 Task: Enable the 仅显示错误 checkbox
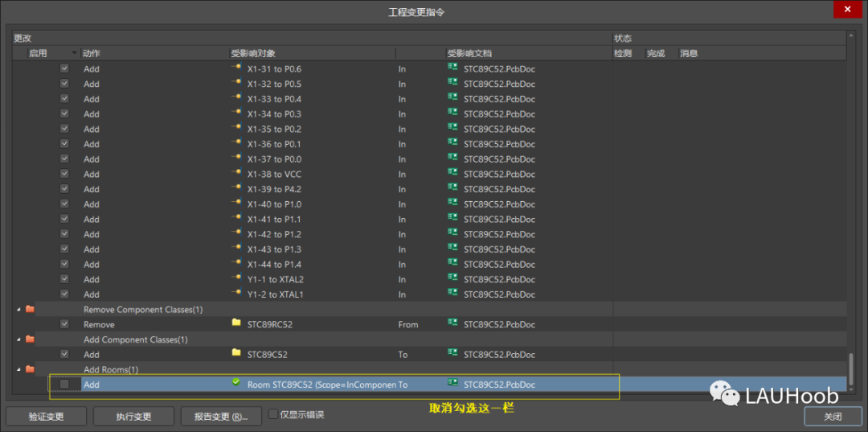pyautogui.click(x=273, y=413)
